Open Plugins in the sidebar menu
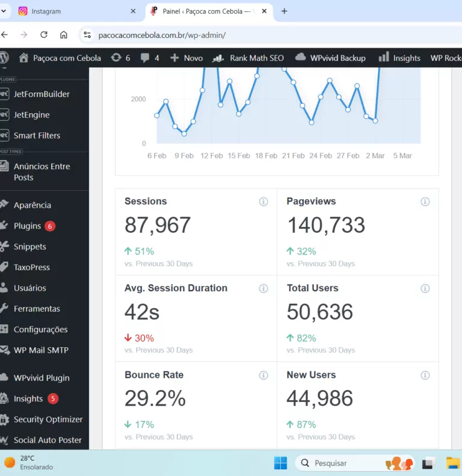 tap(28, 226)
